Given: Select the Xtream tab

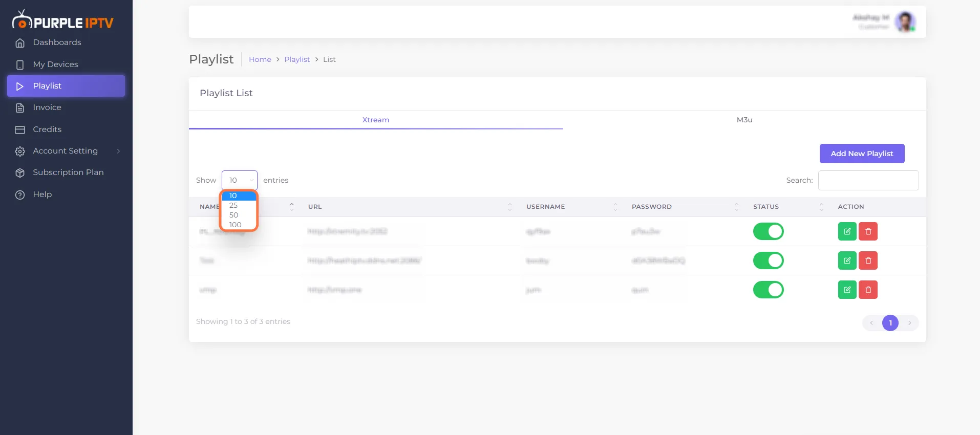Looking at the screenshot, I should pyautogui.click(x=376, y=120).
